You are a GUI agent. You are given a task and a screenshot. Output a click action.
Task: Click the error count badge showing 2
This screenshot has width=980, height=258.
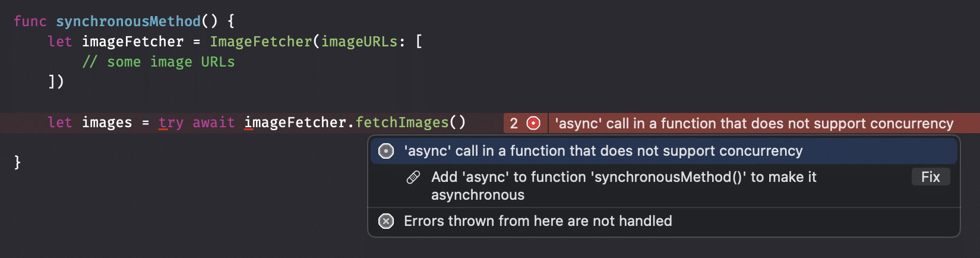pyautogui.click(x=514, y=123)
